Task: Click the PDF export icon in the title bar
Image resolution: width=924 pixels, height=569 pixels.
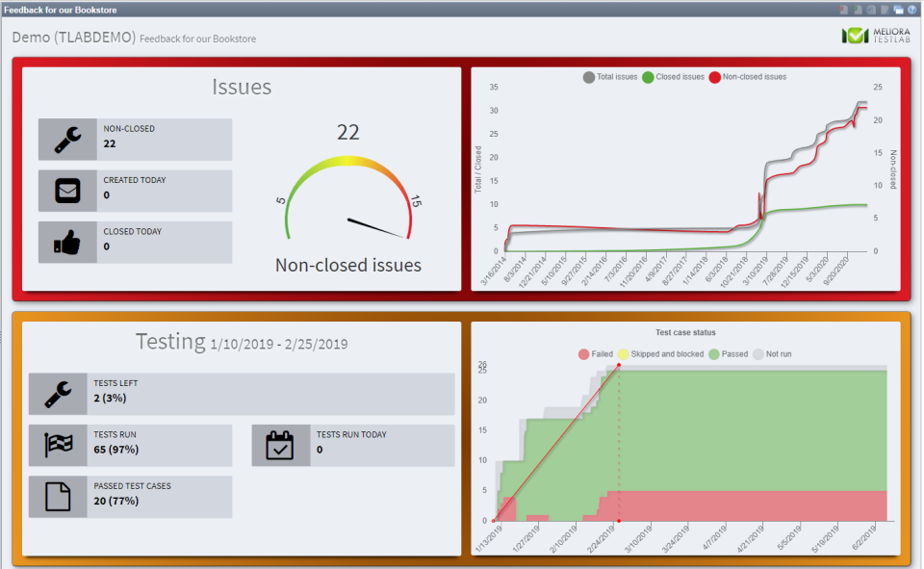Action: [844, 9]
